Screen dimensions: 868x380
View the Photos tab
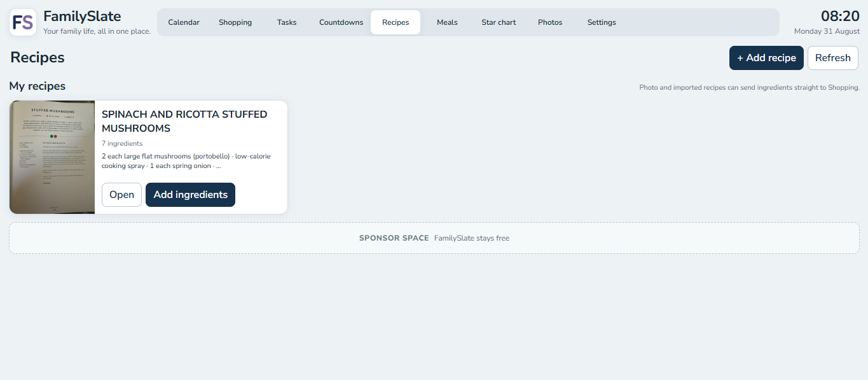[550, 22]
